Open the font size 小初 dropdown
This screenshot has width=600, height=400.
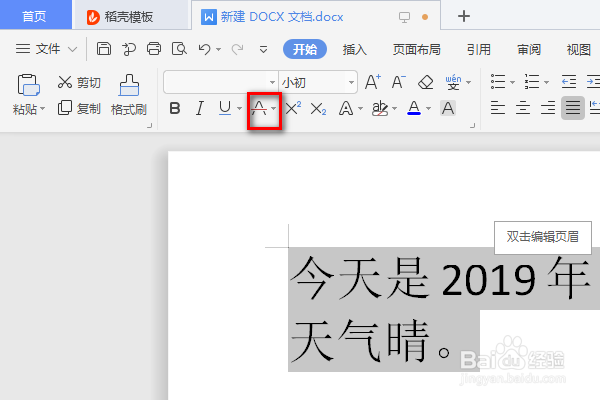351,82
